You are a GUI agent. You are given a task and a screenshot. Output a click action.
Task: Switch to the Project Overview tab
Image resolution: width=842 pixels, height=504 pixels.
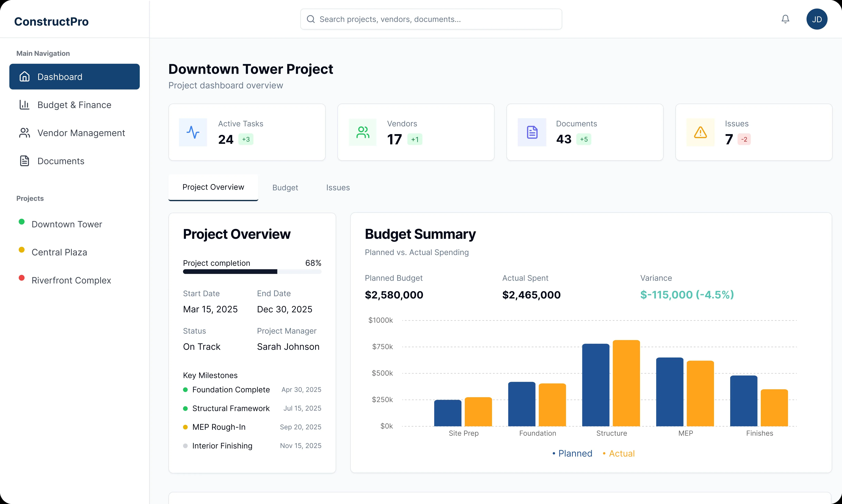pyautogui.click(x=213, y=187)
